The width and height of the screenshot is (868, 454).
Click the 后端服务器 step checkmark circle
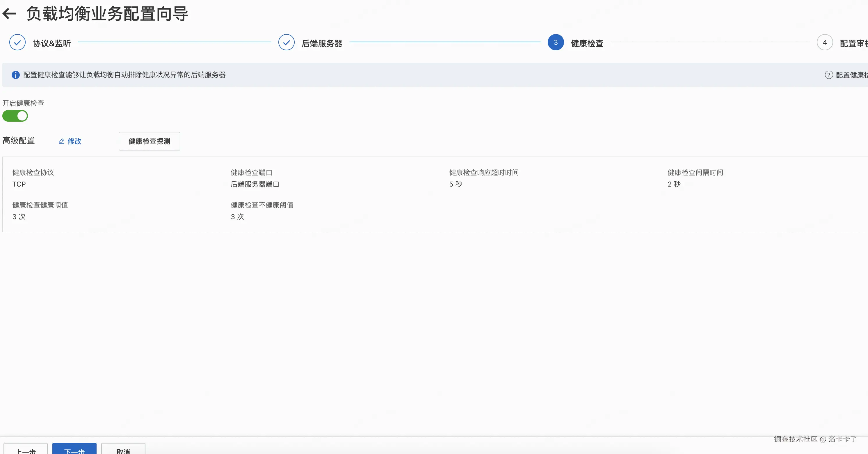(x=287, y=42)
